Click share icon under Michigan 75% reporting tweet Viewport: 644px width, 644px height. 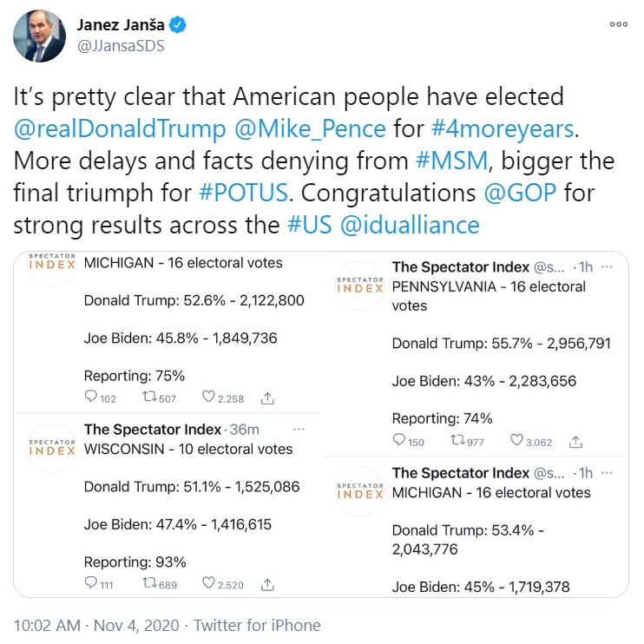coord(267,398)
